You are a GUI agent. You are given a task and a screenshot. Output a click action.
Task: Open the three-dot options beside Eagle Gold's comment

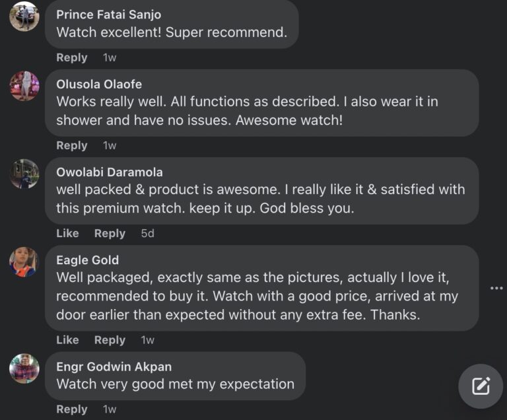(496, 288)
